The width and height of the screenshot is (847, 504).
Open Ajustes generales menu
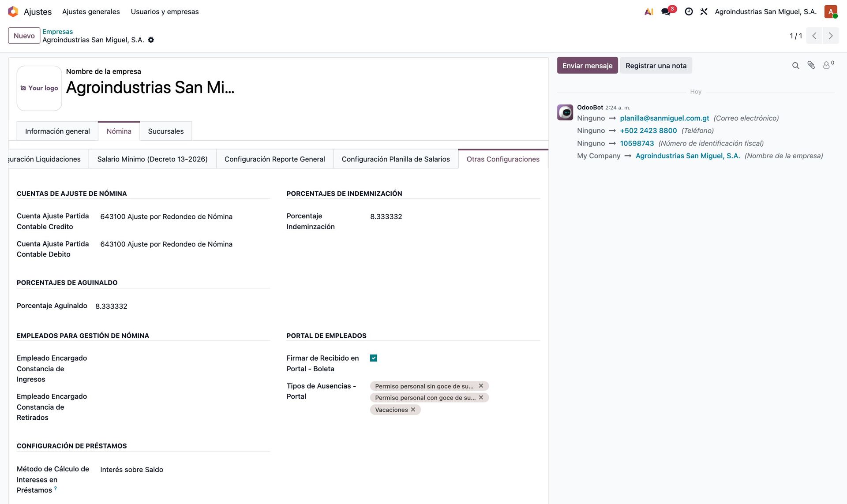[91, 11]
